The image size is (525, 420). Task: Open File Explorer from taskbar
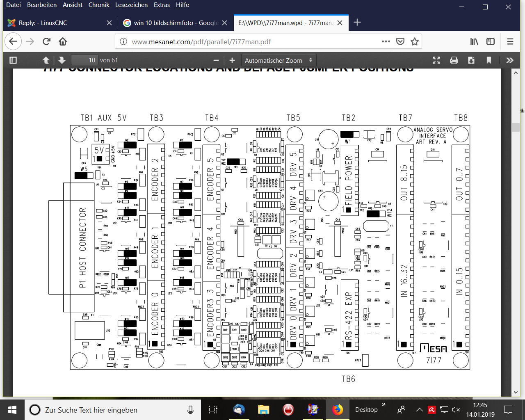click(263, 410)
